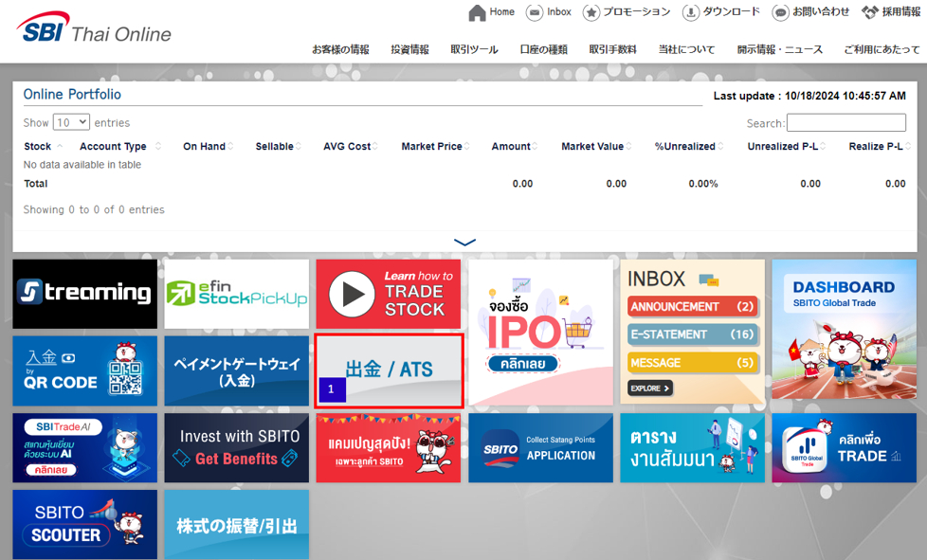Viewport: 927px width, 560px height.
Task: Sort by the Market Value column
Action: pos(596,147)
